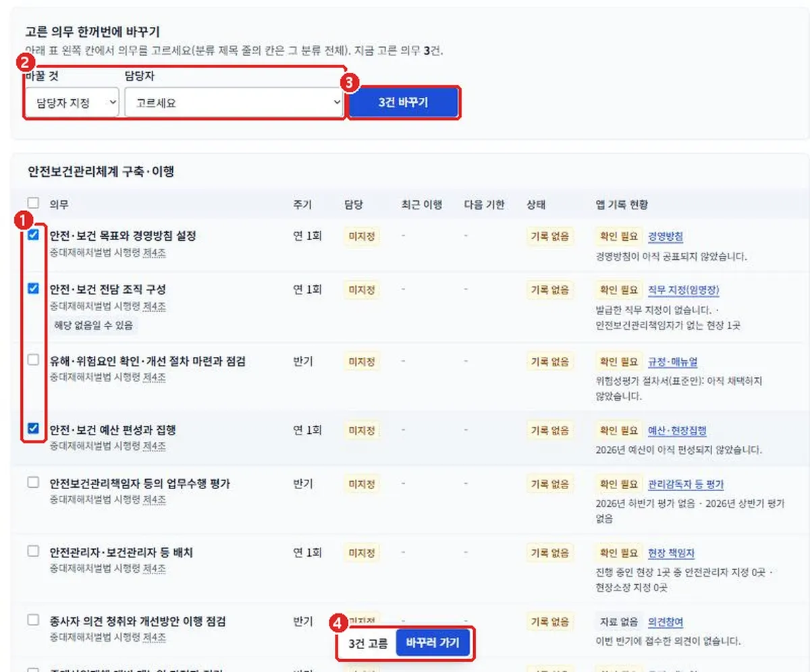Click the 확인 필요 badge beside 예산·현장집행

[618, 430]
